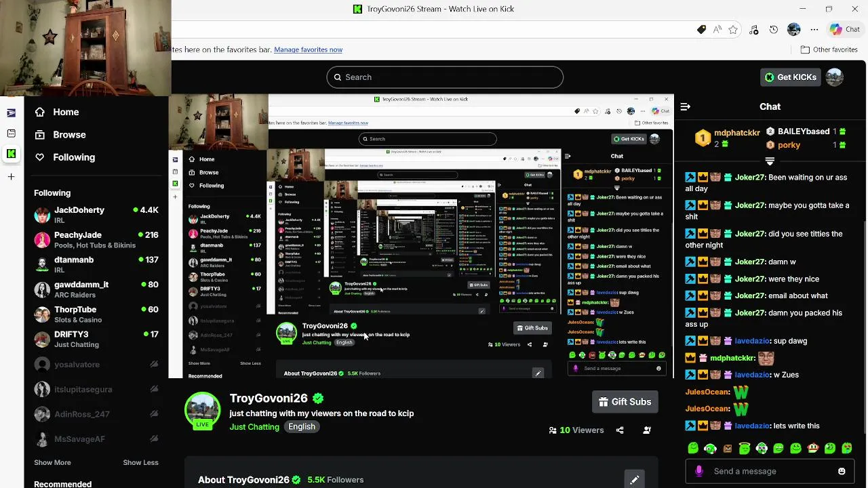Viewport: 868px width, 488px height.
Task: Click lavedazio name in 'sup dawg' message
Action: pyautogui.click(x=753, y=341)
